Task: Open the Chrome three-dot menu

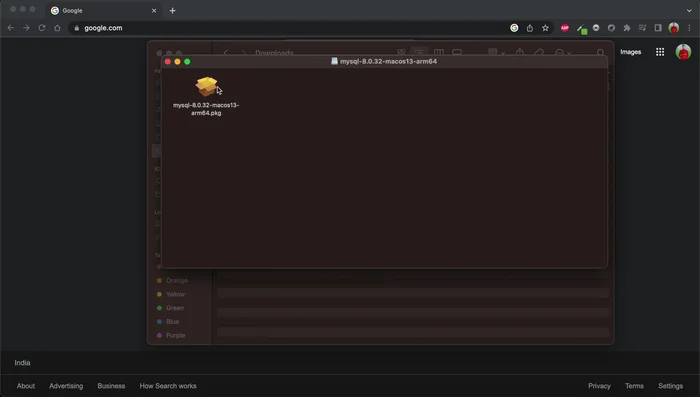Action: click(x=689, y=28)
